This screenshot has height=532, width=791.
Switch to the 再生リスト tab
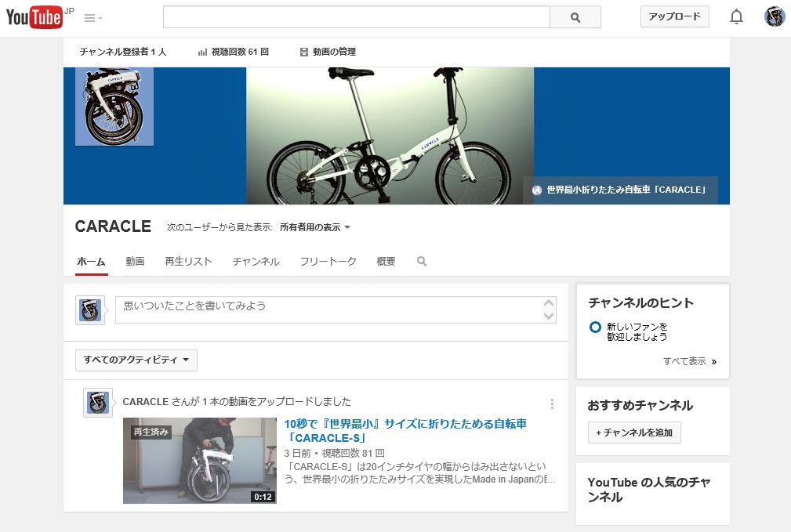(x=188, y=261)
